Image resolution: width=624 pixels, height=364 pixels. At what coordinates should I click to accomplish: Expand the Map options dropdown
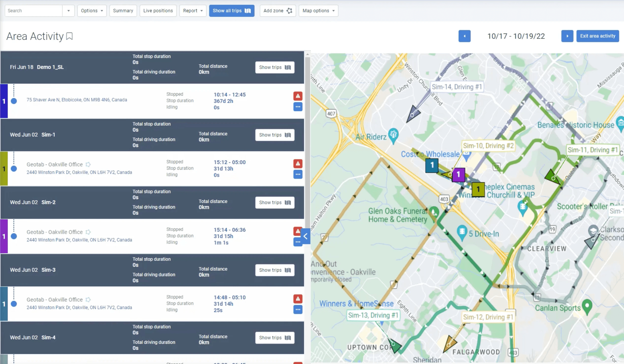pos(318,11)
